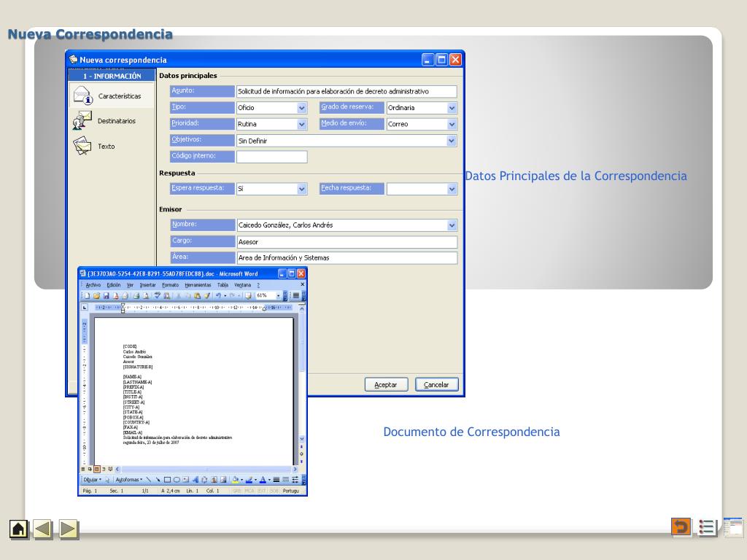Switch to Print Layout view button in Word
The height and width of the screenshot is (560, 747).
click(x=97, y=469)
